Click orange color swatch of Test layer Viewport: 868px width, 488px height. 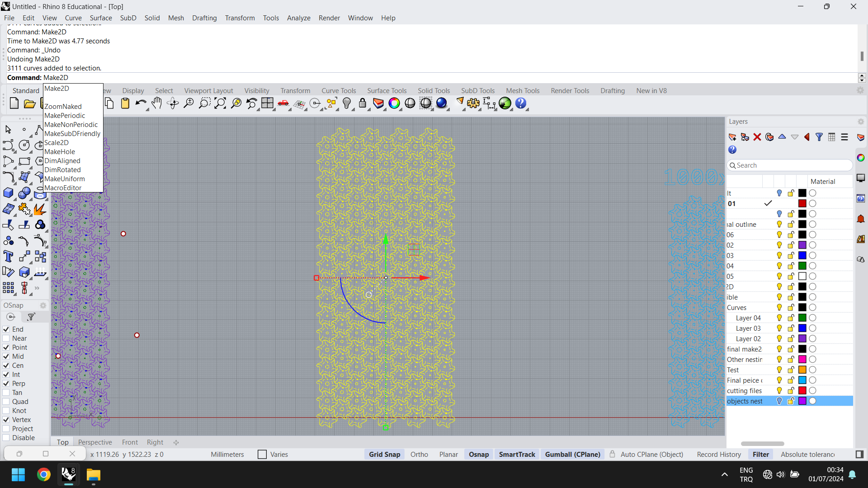coord(802,370)
